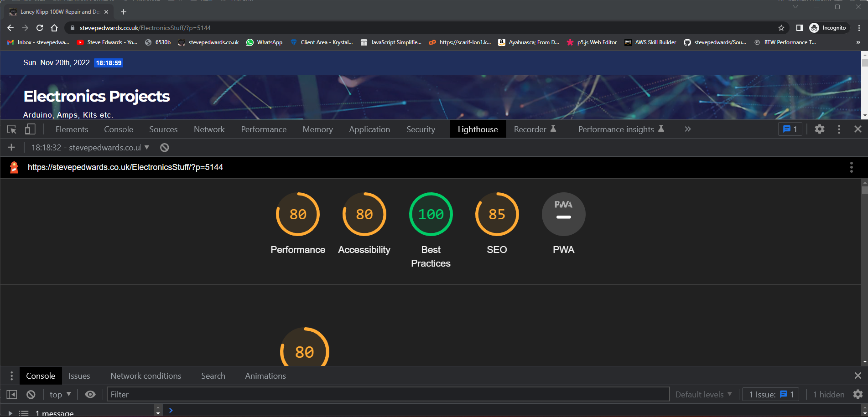Switch to the Network tab

click(x=209, y=129)
